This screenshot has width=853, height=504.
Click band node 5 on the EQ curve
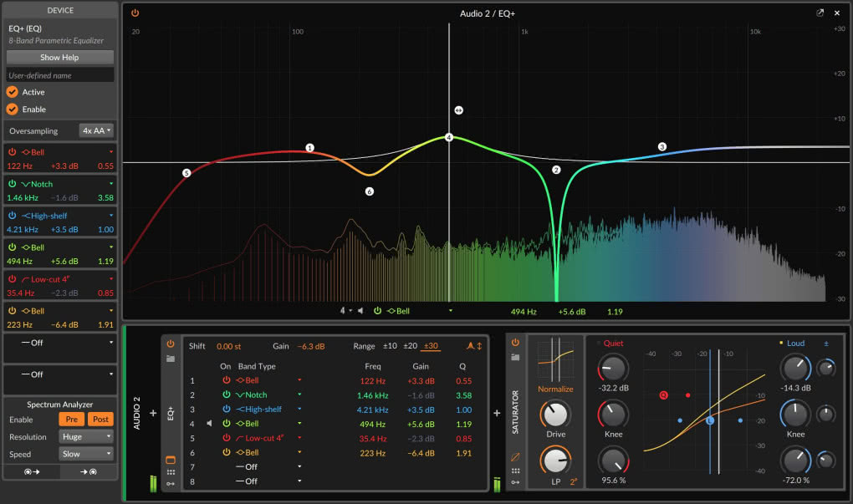(x=186, y=173)
